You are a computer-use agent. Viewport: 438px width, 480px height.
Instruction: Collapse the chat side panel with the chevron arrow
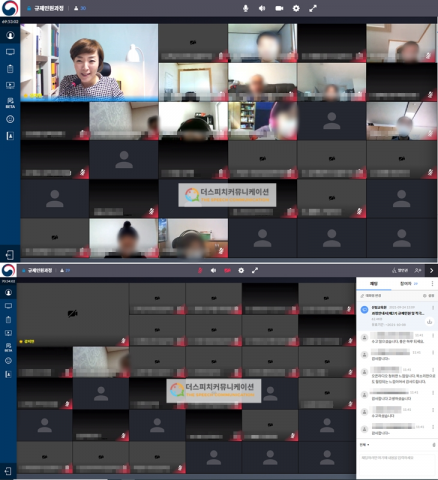coord(431,271)
